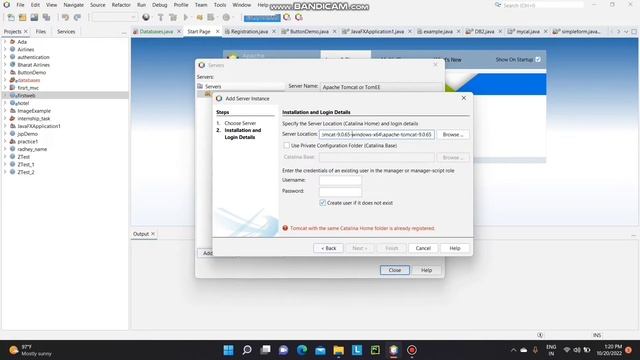Click the Server Name field in Servers dialog

[381, 87]
